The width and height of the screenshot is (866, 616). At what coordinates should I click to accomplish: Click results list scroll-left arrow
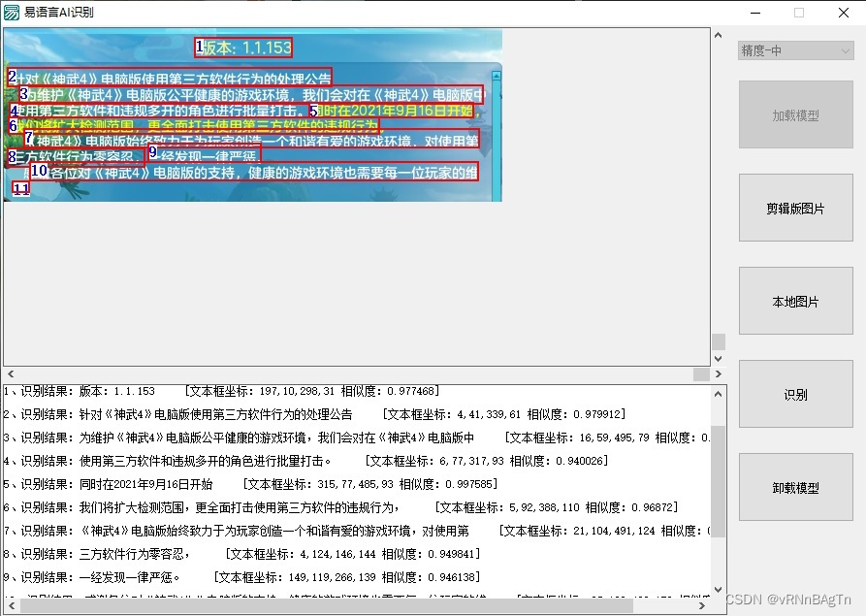11,605
